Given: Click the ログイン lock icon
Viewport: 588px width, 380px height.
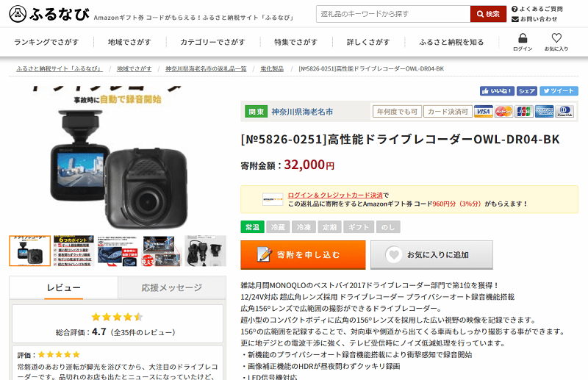Looking at the screenshot, I should (523, 38).
